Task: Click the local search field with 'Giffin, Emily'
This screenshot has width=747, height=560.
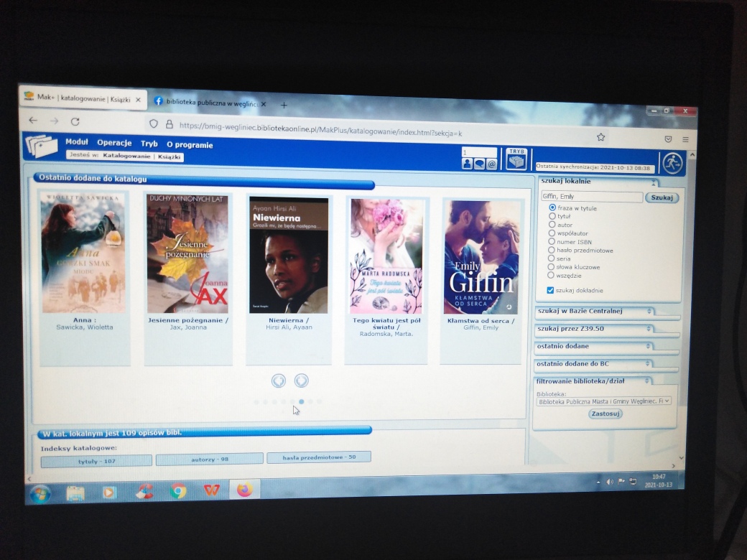Action: (x=592, y=196)
